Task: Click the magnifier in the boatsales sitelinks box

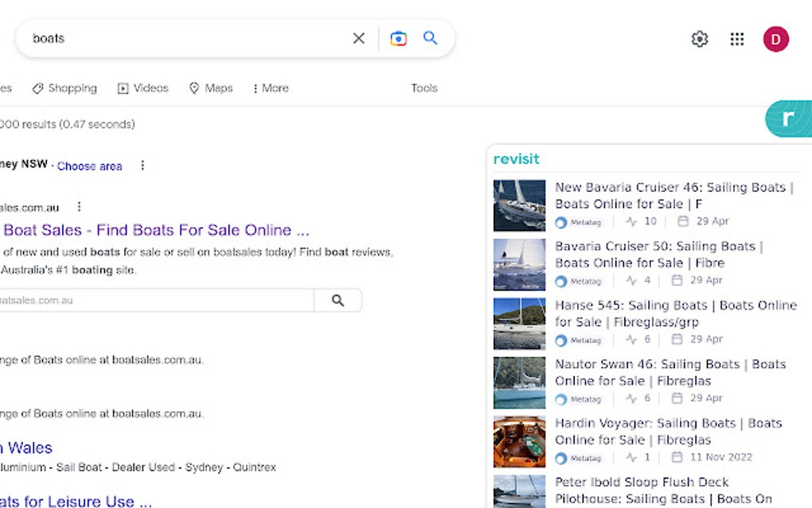Action: pos(338,300)
